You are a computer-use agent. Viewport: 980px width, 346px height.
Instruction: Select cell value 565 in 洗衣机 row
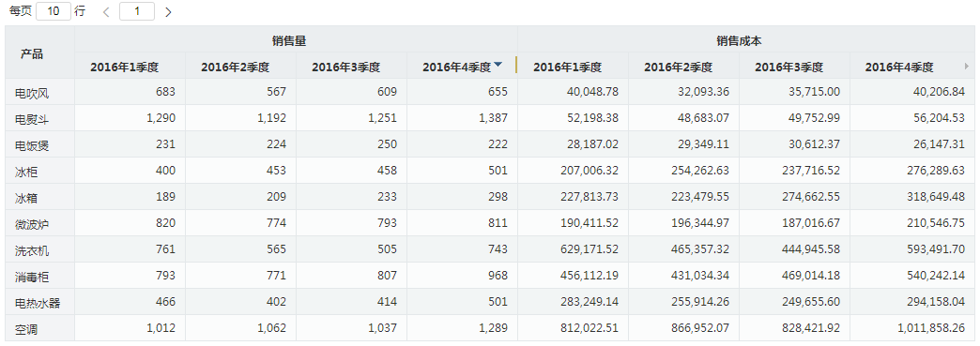(x=276, y=249)
